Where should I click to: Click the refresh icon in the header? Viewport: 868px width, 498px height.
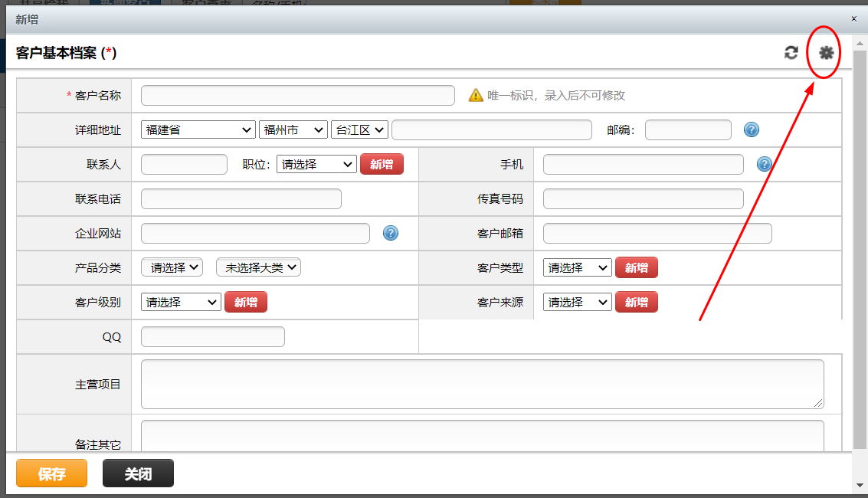click(x=791, y=53)
